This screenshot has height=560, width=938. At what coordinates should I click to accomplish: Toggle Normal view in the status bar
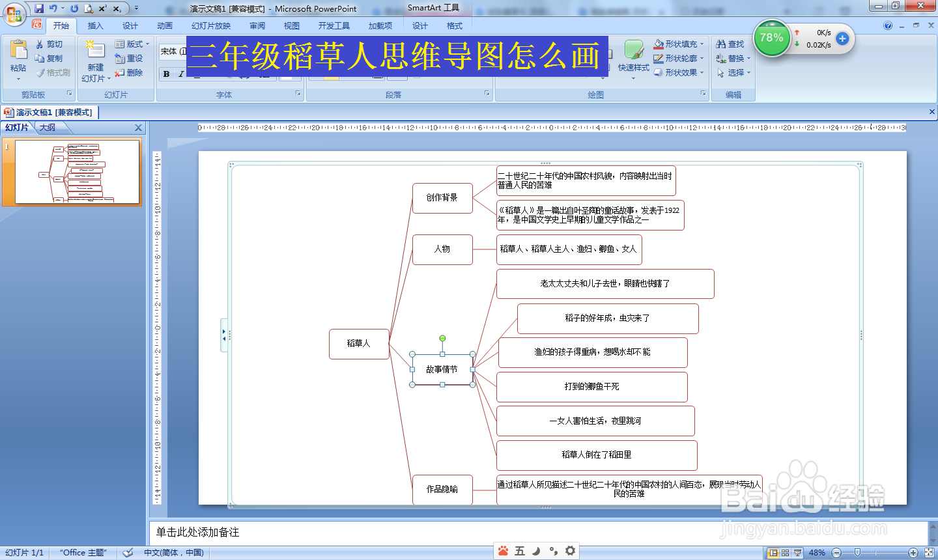(774, 552)
